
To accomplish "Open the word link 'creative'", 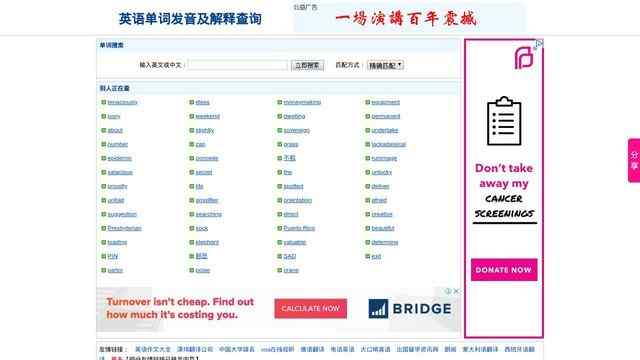I will 382,214.
